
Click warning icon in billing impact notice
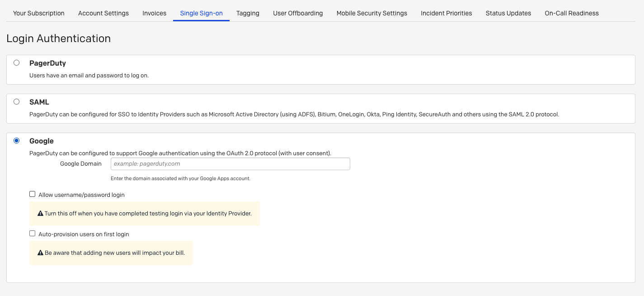41,253
